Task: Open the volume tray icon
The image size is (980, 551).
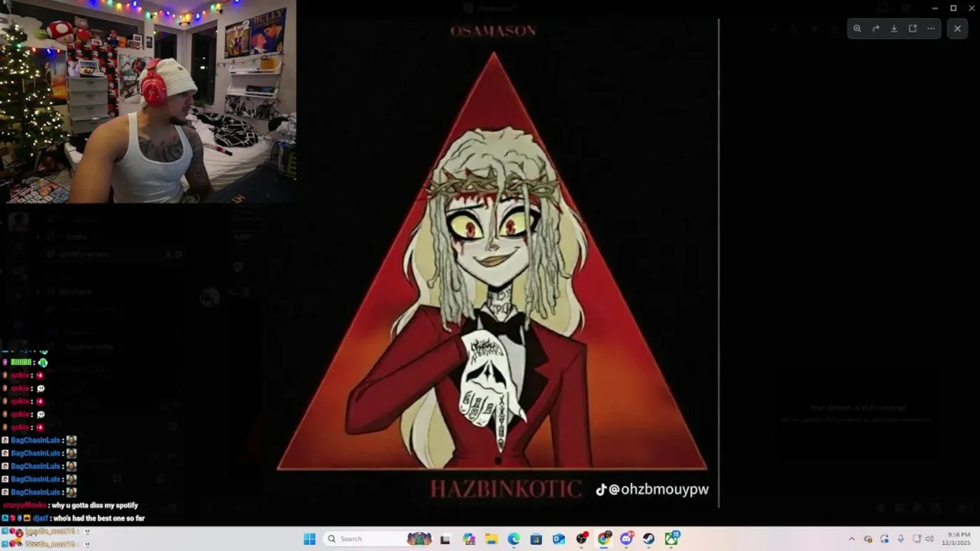Action: point(930,539)
